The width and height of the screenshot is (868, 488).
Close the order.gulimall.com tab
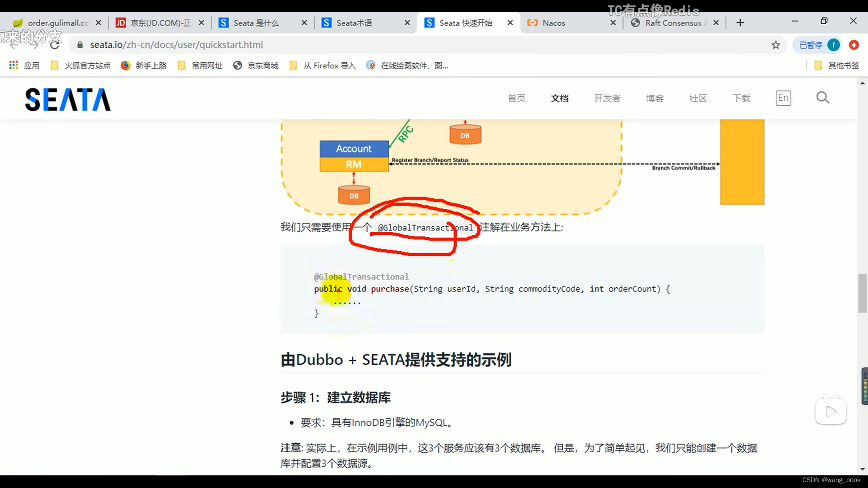tap(99, 23)
